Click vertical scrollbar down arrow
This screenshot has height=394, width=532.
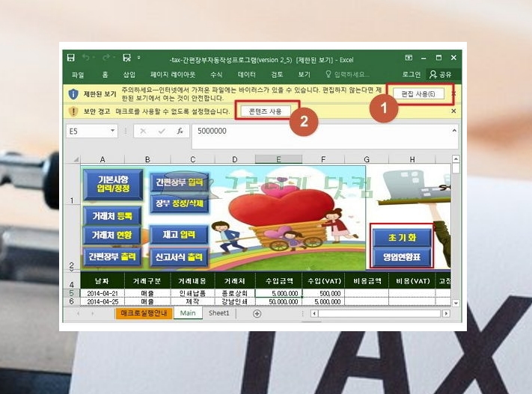pos(456,303)
